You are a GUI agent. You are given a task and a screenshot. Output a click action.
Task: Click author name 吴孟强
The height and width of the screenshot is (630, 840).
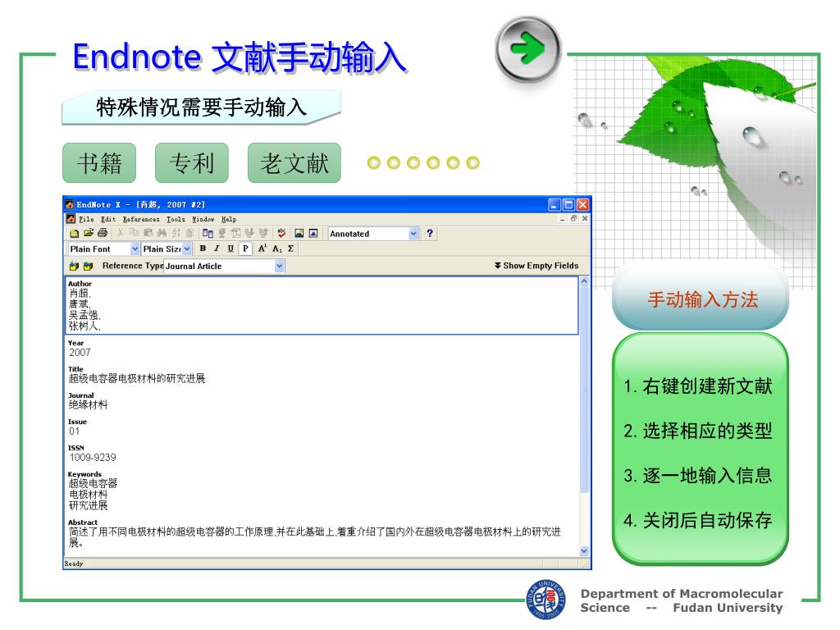point(84,315)
